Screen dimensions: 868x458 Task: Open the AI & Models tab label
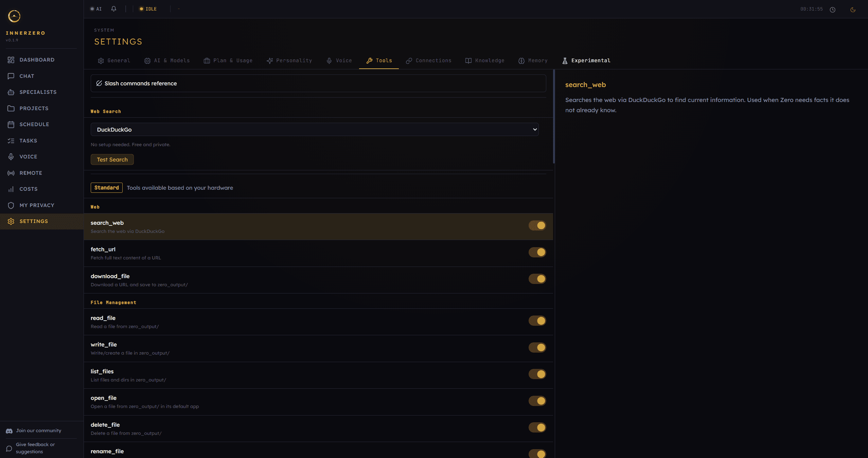[172, 61]
